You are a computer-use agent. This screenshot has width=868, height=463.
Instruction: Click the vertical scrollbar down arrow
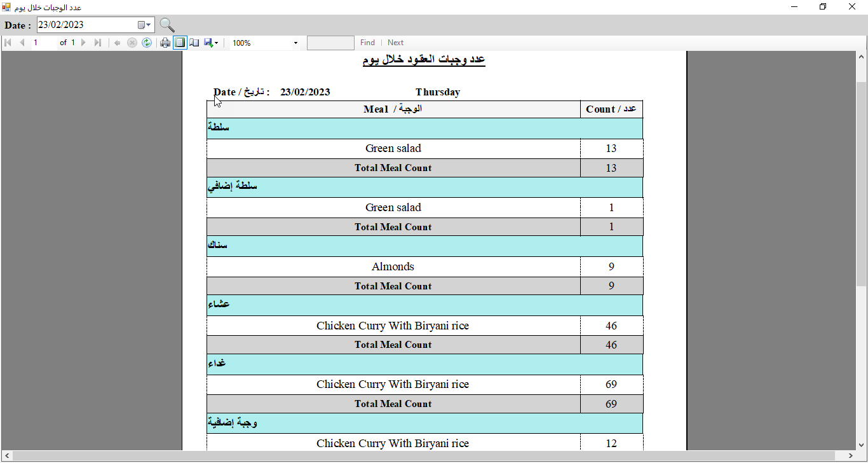tap(862, 445)
